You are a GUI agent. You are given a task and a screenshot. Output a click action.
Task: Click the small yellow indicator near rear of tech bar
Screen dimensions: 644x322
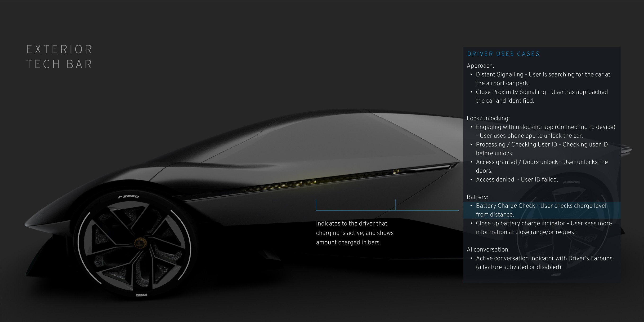pyautogui.click(x=396, y=171)
